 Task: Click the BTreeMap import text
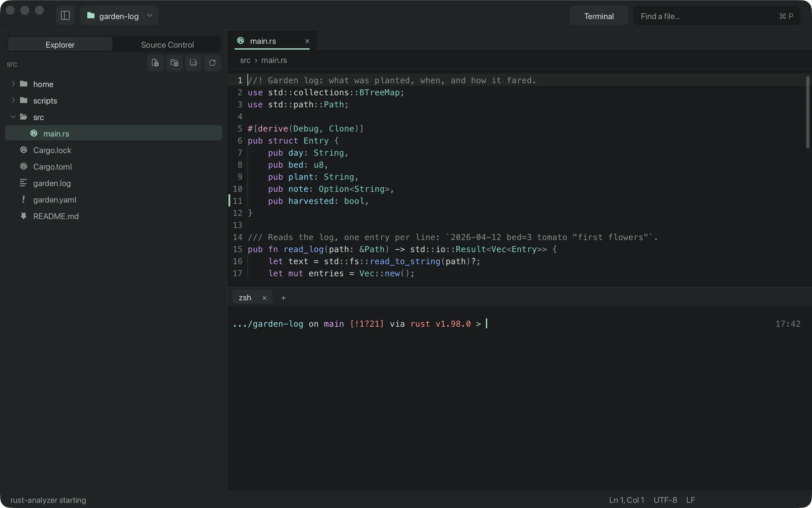pyautogui.click(x=379, y=92)
